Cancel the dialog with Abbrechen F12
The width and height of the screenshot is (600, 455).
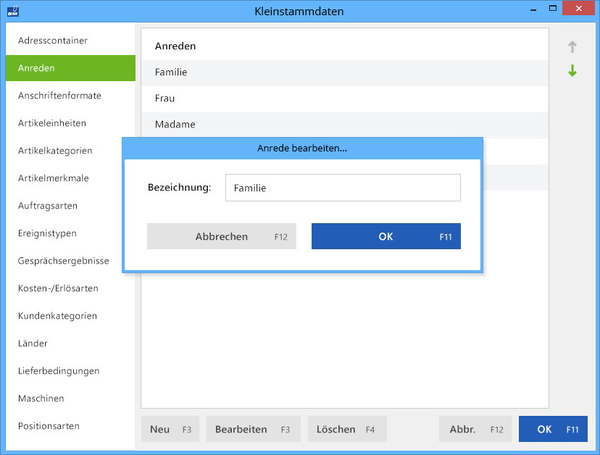222,236
